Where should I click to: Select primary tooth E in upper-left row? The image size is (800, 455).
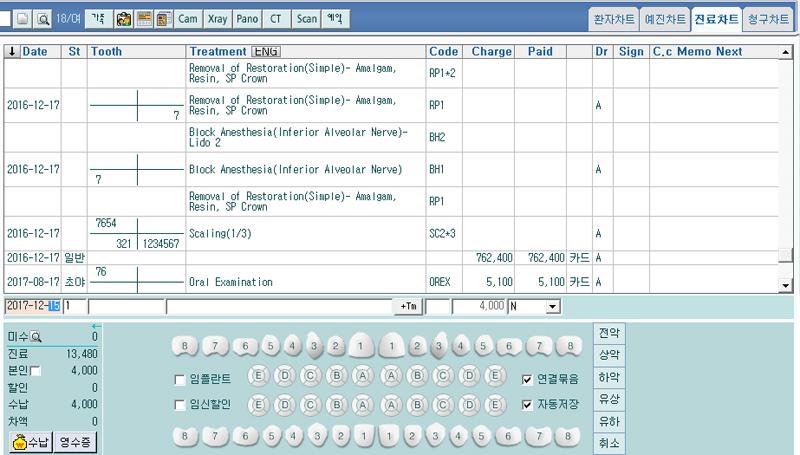coord(257,378)
